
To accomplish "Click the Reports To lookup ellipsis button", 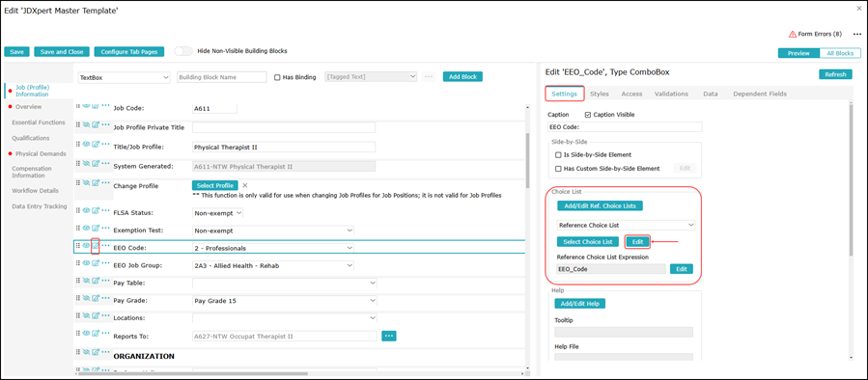I will click(x=389, y=336).
